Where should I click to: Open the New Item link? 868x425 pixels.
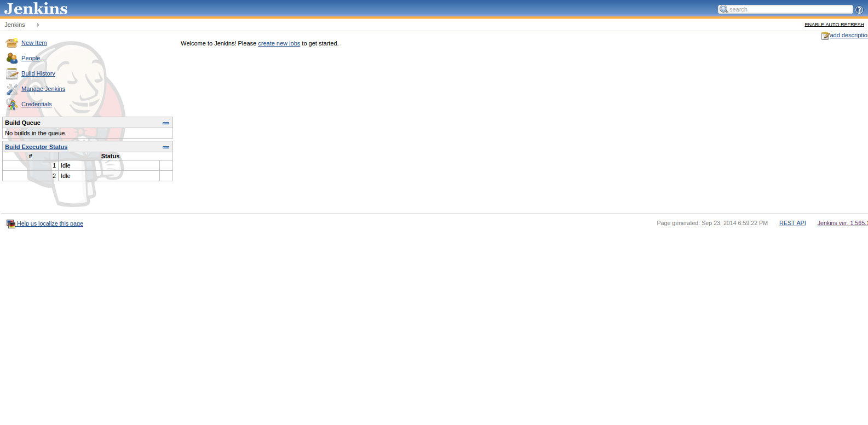(34, 43)
